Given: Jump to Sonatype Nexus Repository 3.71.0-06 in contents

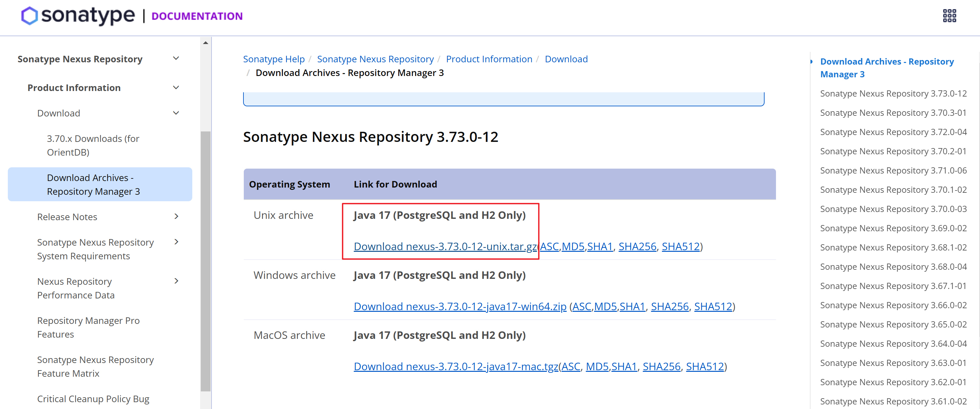Looking at the screenshot, I should pos(893,170).
